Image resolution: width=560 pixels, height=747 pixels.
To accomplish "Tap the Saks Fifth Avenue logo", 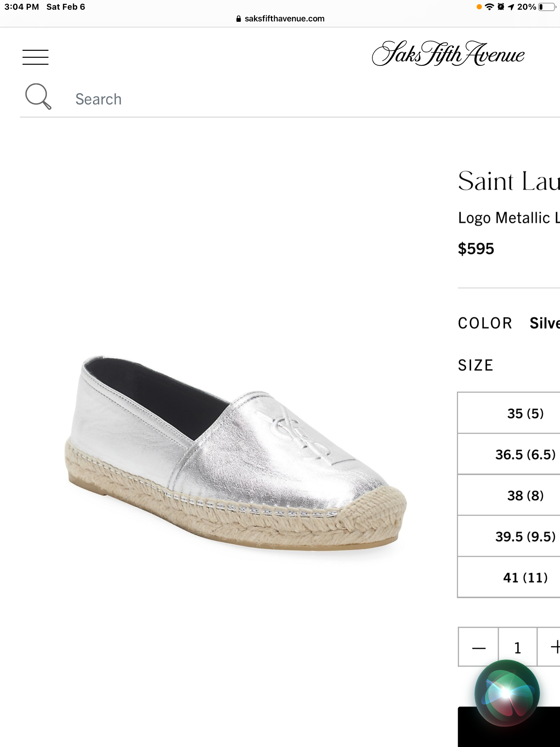I will pos(448,54).
